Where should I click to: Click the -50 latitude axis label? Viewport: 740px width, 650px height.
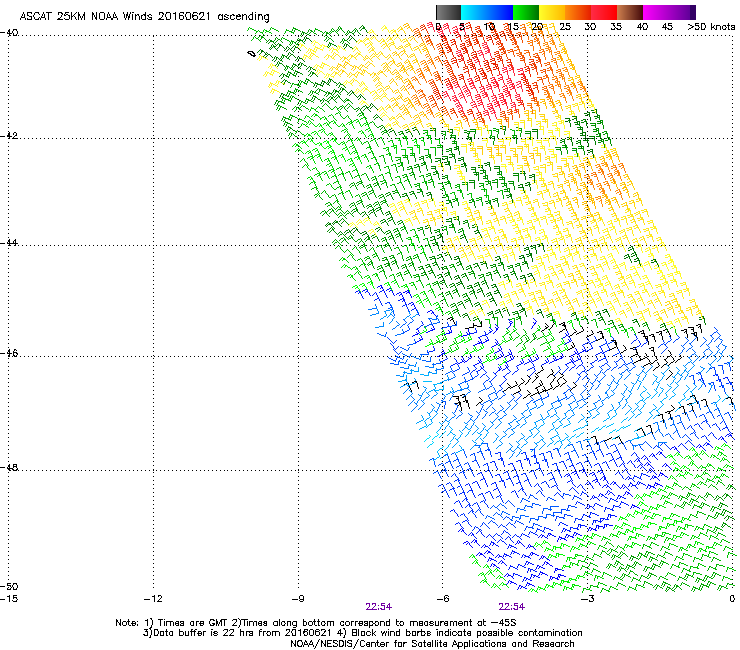coord(9,586)
